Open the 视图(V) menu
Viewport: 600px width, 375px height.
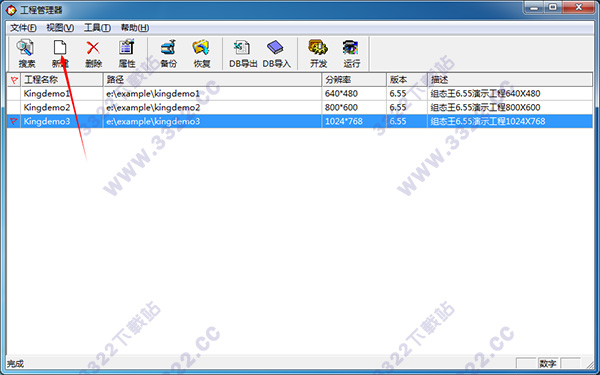(60, 28)
